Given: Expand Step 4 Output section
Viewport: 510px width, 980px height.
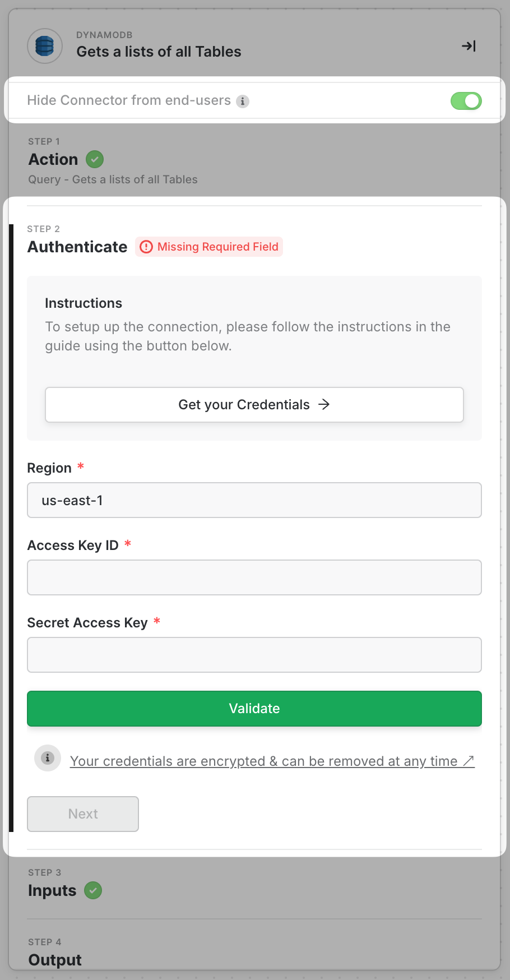Looking at the screenshot, I should tap(55, 960).
